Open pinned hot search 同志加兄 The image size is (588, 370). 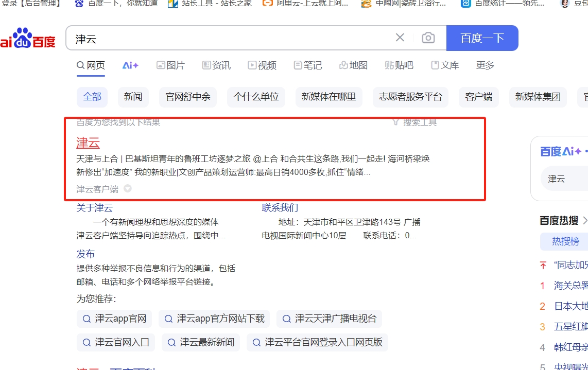click(570, 266)
